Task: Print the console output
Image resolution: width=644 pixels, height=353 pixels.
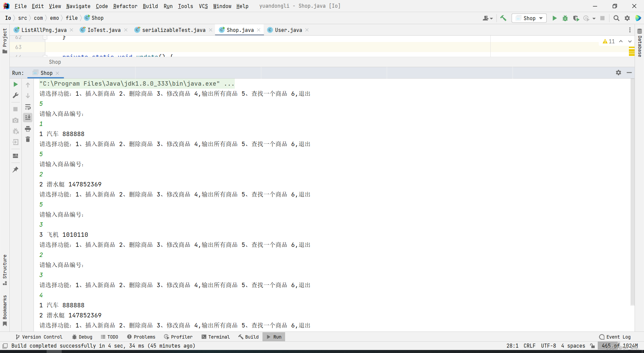Action: coord(28,129)
